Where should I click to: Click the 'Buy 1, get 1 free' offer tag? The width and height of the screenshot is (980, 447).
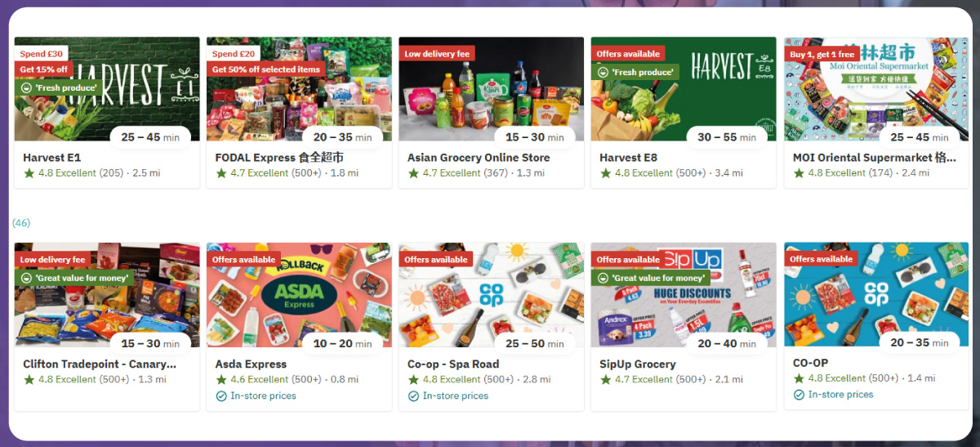coord(822,54)
